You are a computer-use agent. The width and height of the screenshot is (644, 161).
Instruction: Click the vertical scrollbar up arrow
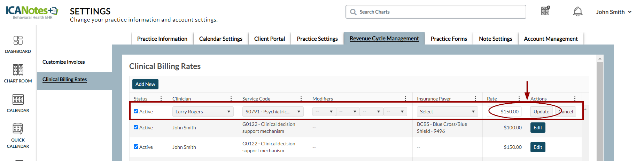point(599,58)
